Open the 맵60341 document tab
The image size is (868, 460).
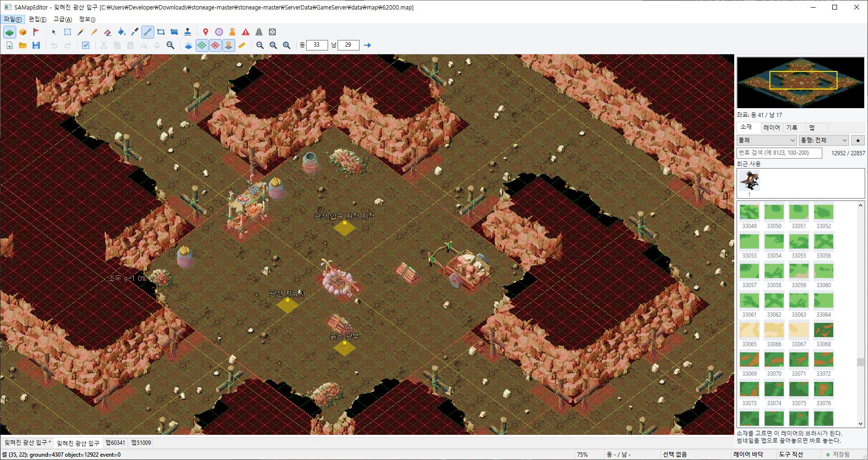pos(115,443)
